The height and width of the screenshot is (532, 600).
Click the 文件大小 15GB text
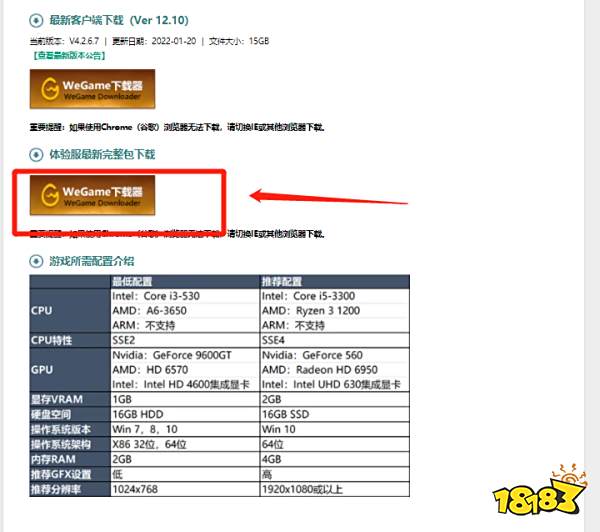coord(239,41)
